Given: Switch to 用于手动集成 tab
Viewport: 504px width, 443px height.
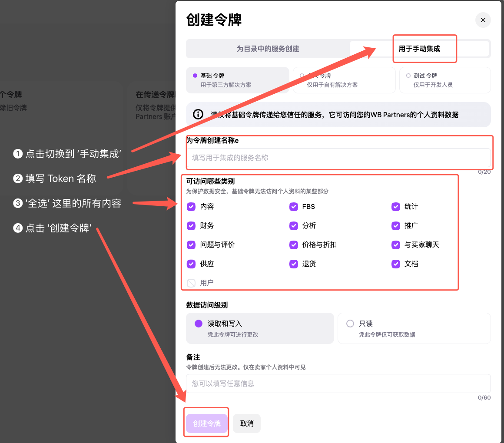Looking at the screenshot, I should (419, 49).
